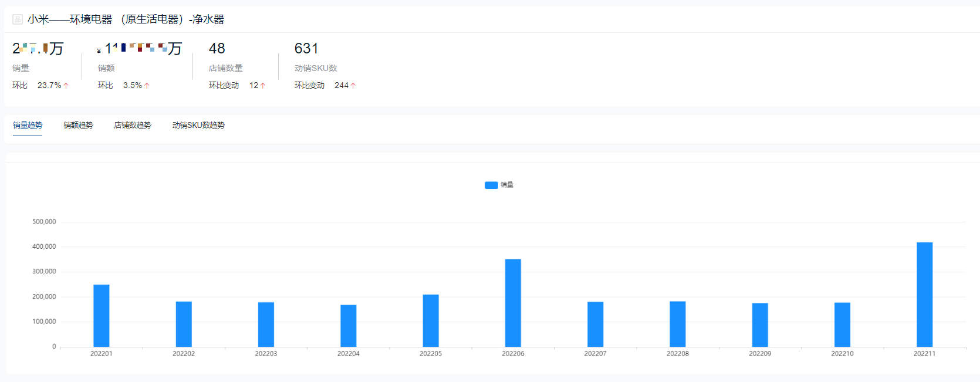Switch to the 销量趋势 tab
Viewport: 980px width, 382px height.
[x=28, y=125]
